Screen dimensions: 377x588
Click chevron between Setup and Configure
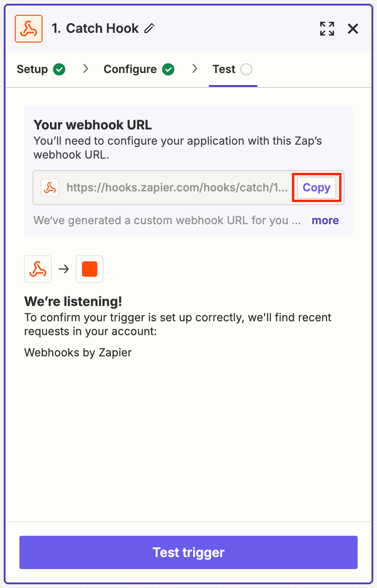pos(85,69)
